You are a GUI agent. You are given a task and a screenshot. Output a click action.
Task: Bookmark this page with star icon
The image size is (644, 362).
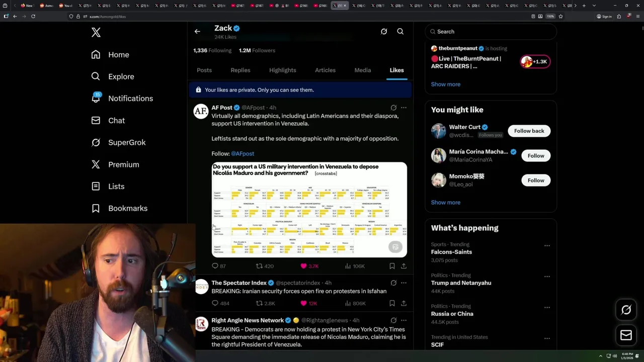(x=560, y=16)
